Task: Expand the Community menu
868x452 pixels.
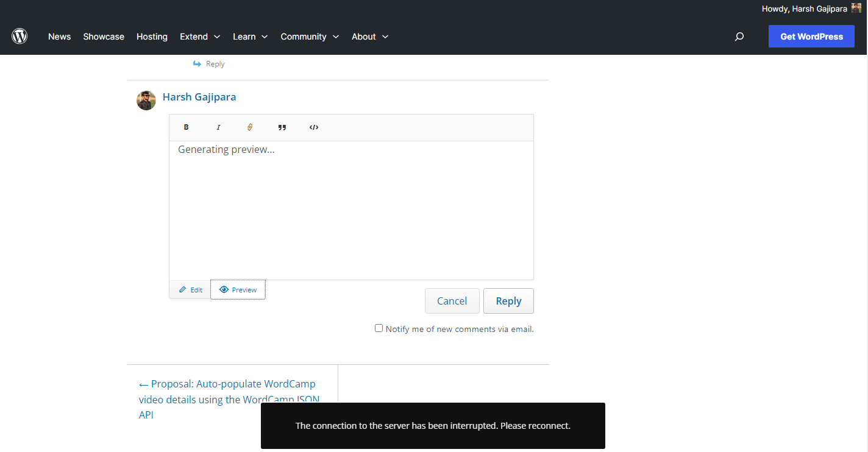Action: [x=310, y=37]
